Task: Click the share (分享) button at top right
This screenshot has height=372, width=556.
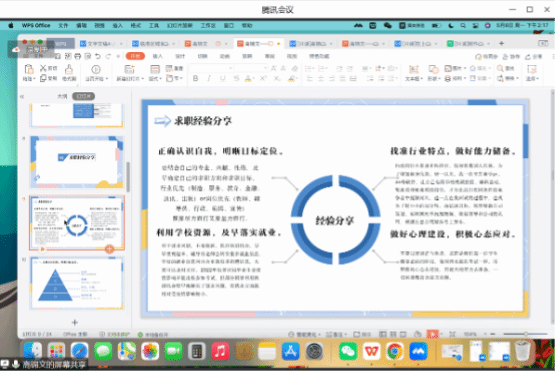Action: click(x=534, y=56)
